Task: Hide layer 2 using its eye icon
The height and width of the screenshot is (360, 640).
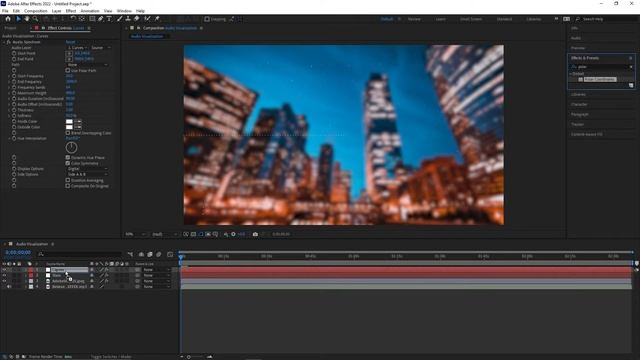Action: click(4, 276)
